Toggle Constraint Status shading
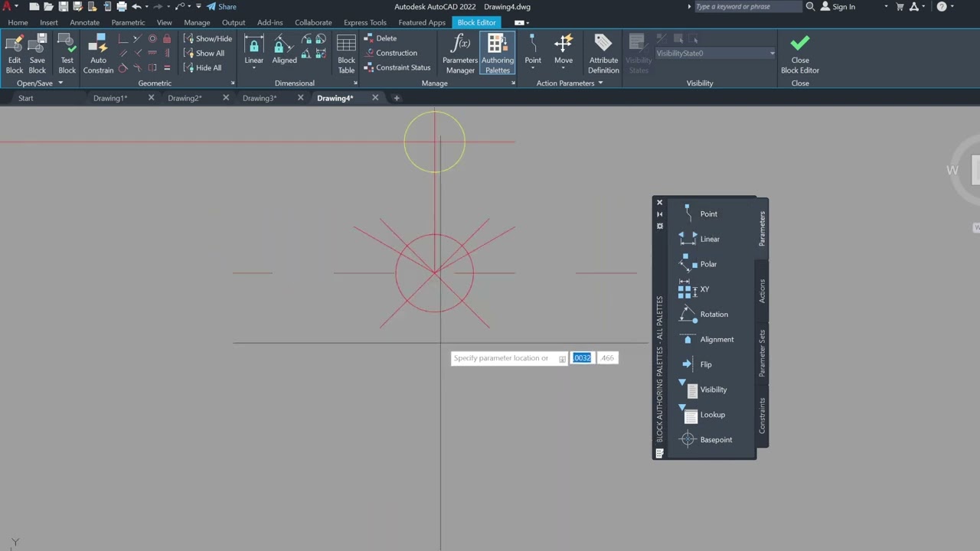Viewport: 980px width, 551px height. tap(397, 67)
